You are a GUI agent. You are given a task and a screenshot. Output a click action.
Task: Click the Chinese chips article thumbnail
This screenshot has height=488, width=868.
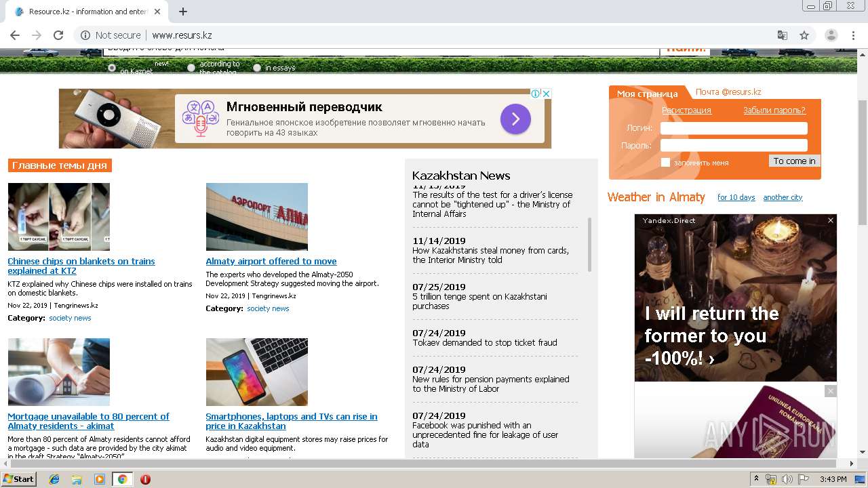coord(59,217)
